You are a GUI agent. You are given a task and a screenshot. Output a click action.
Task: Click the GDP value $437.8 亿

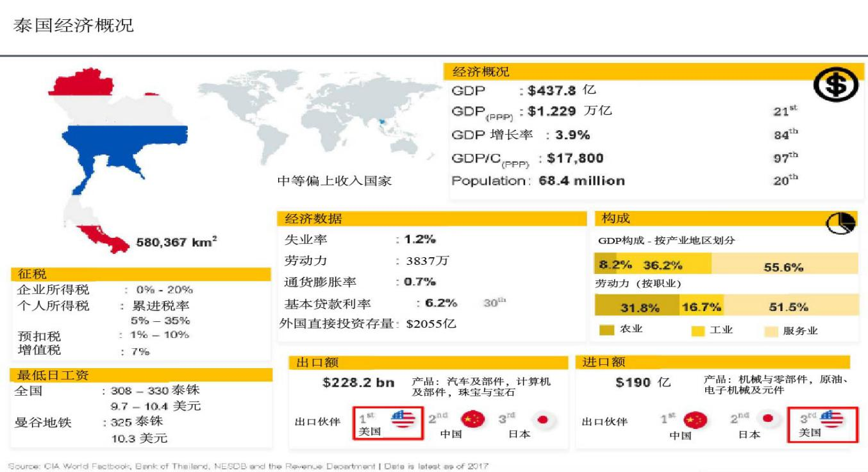click(x=562, y=90)
